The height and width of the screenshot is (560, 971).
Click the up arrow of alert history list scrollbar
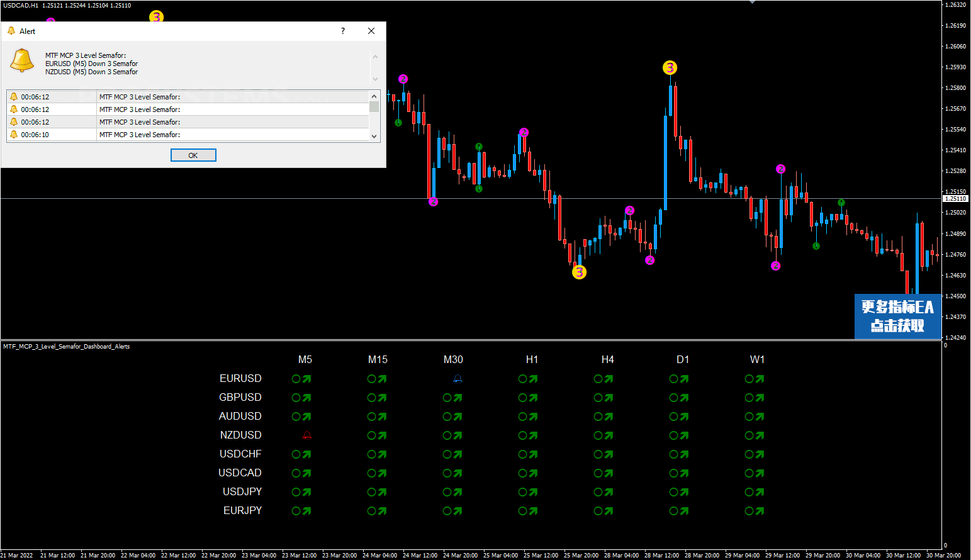tap(374, 96)
